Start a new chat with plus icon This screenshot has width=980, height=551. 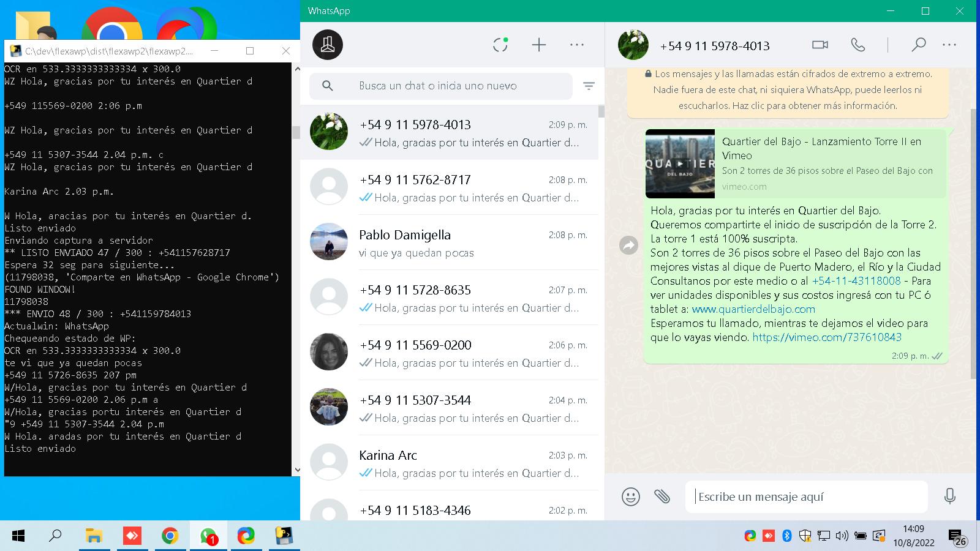538,45
